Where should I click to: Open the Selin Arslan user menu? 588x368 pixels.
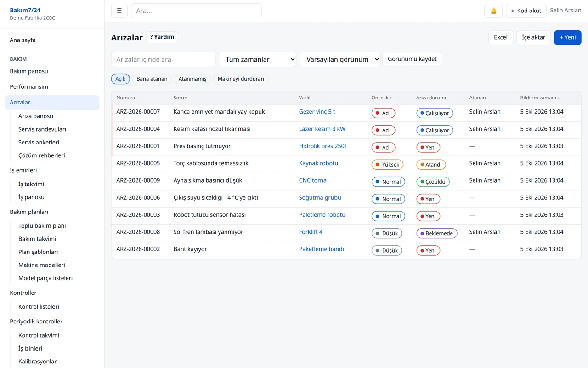pos(565,10)
